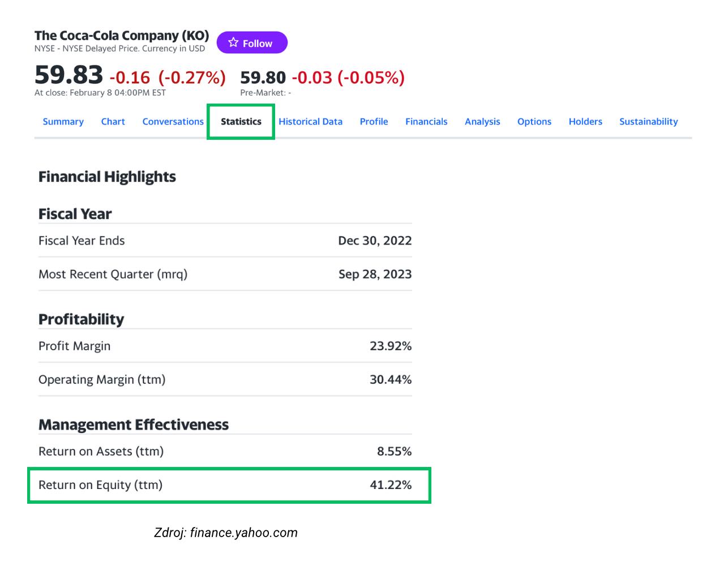The image size is (728, 566).
Task: Select the Statistics tab
Action: click(241, 122)
